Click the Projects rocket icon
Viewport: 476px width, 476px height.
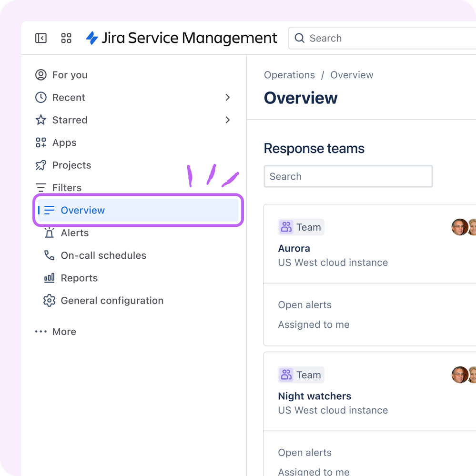(41, 165)
